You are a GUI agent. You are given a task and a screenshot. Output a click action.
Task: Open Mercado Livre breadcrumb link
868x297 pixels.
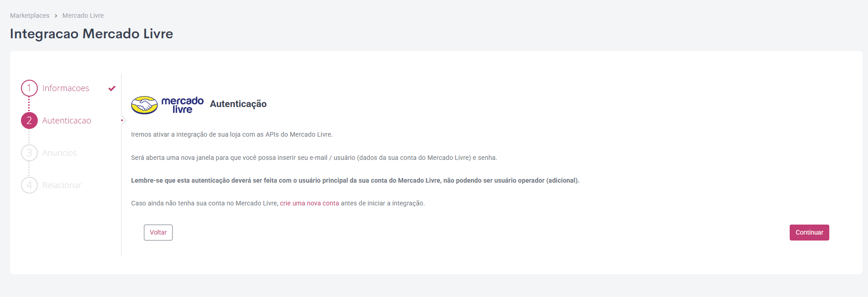click(x=83, y=15)
